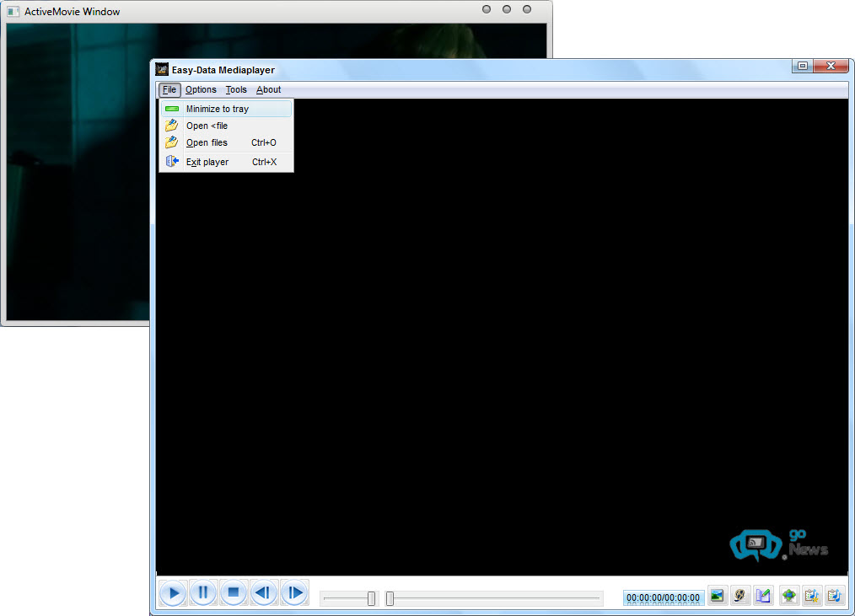
Task: Open the Tools menu
Action: click(x=236, y=89)
